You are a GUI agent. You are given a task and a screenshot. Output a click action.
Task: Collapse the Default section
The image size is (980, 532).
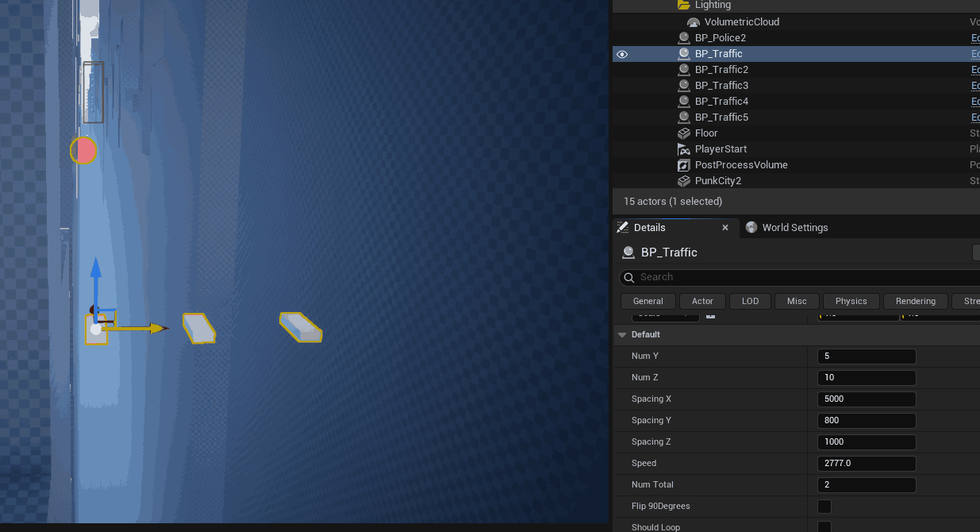coord(623,335)
